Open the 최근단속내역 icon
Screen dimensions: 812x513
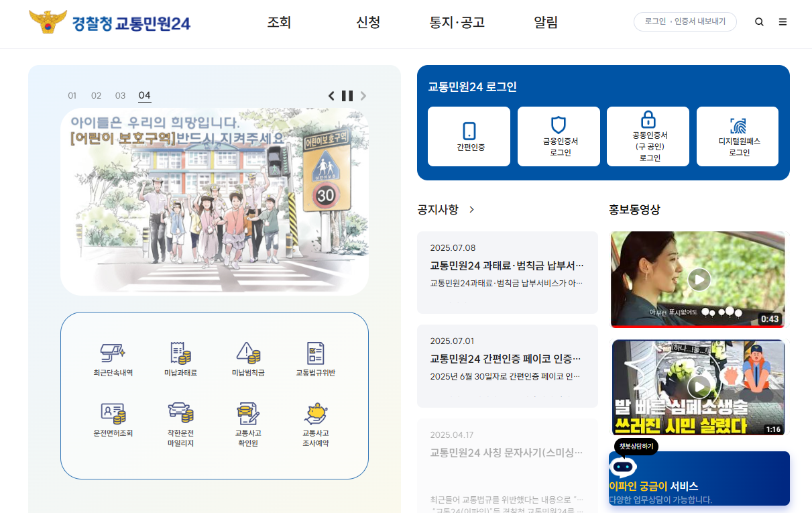[x=113, y=360]
